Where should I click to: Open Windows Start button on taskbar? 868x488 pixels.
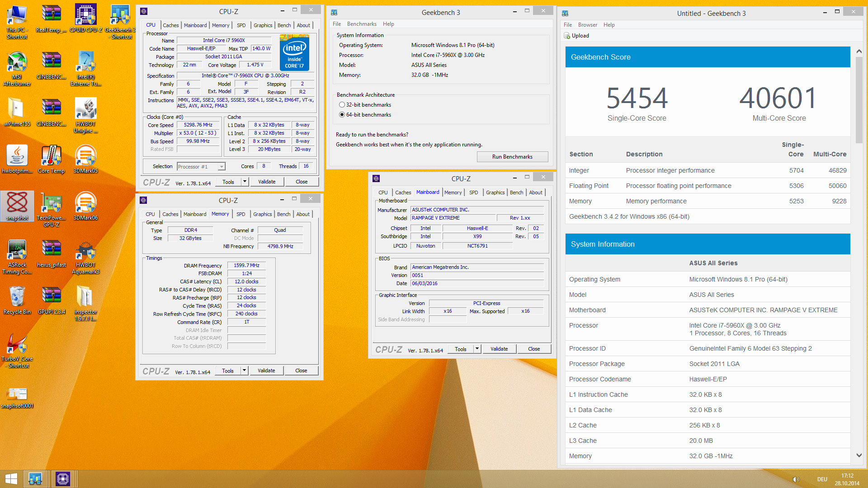tap(11, 479)
